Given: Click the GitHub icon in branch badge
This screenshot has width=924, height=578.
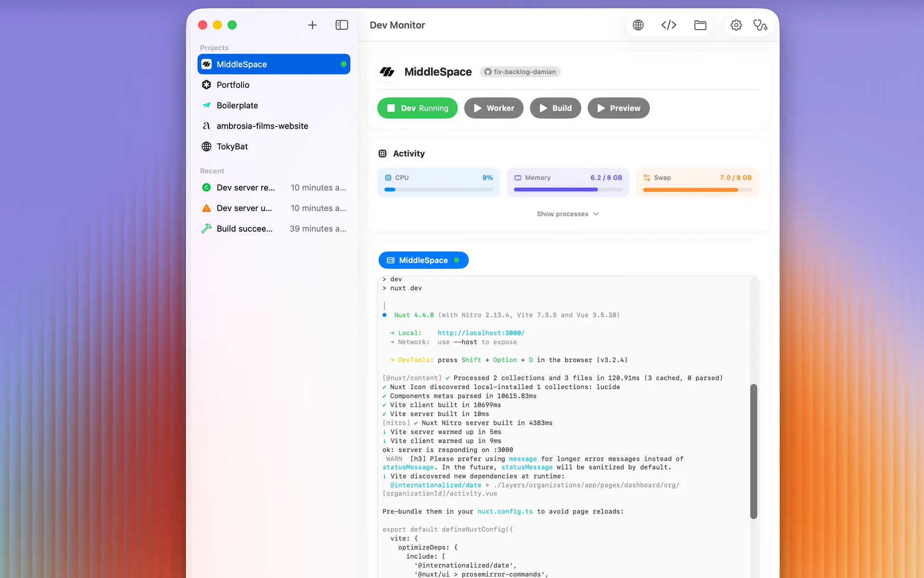Looking at the screenshot, I should pyautogui.click(x=488, y=72).
